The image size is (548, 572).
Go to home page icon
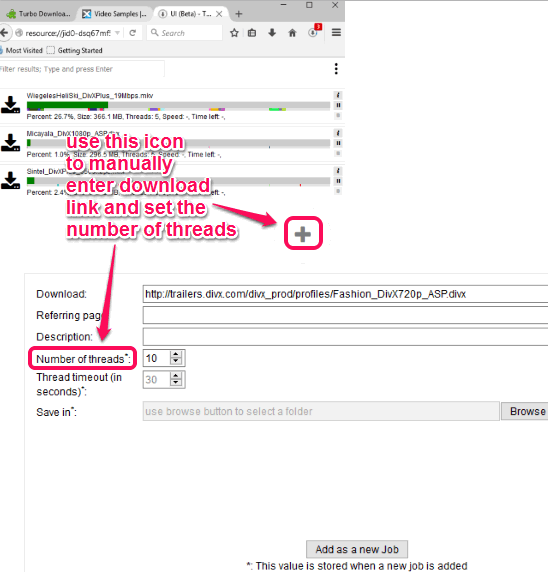292,33
